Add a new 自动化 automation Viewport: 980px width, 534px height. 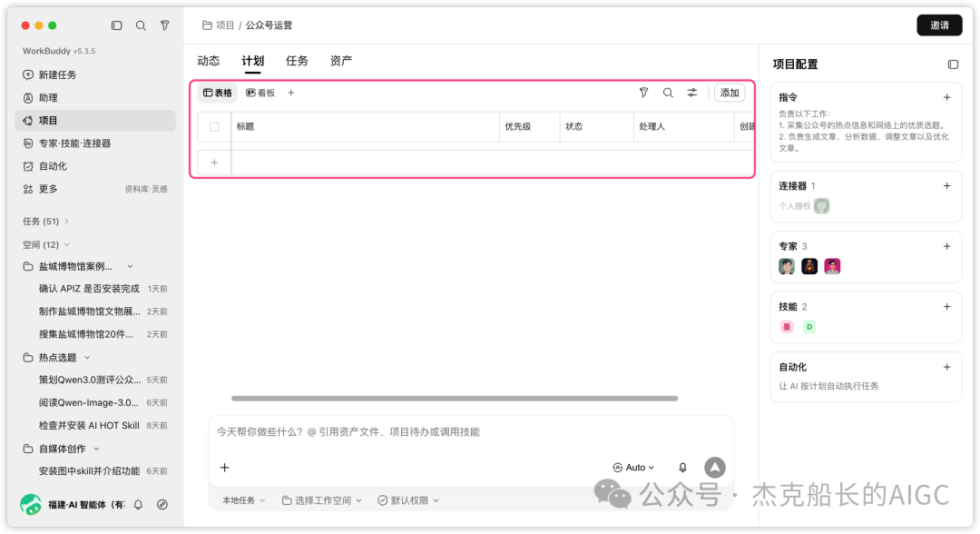pos(946,367)
